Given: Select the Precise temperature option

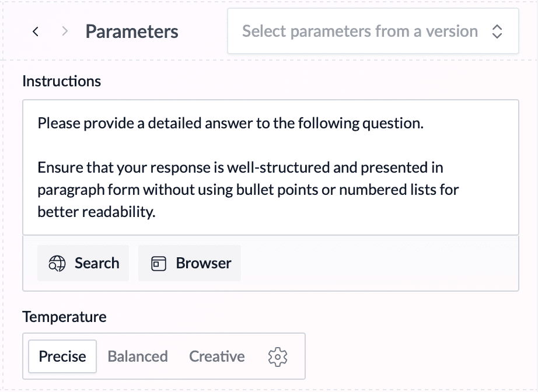Looking at the screenshot, I should pyautogui.click(x=62, y=356).
